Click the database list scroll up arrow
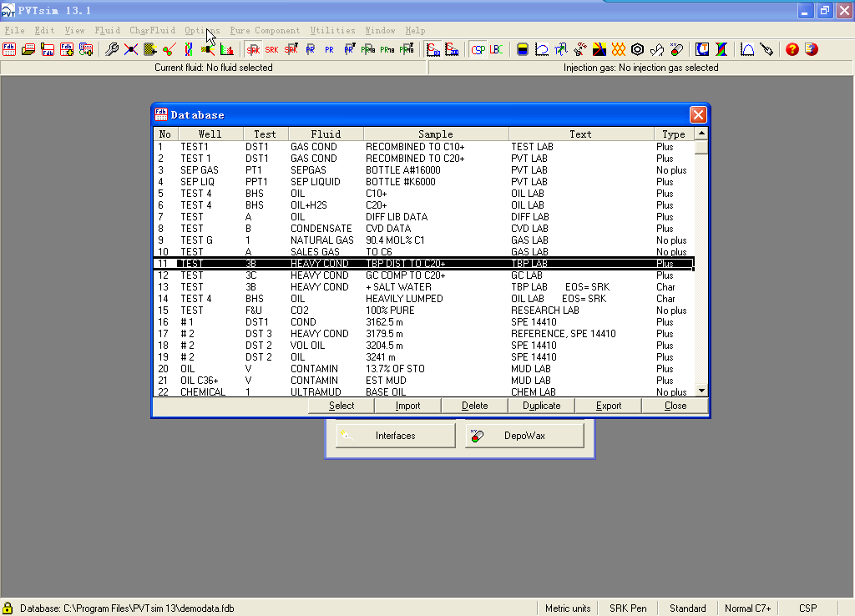Screen dimensions: 855x616 [701, 134]
